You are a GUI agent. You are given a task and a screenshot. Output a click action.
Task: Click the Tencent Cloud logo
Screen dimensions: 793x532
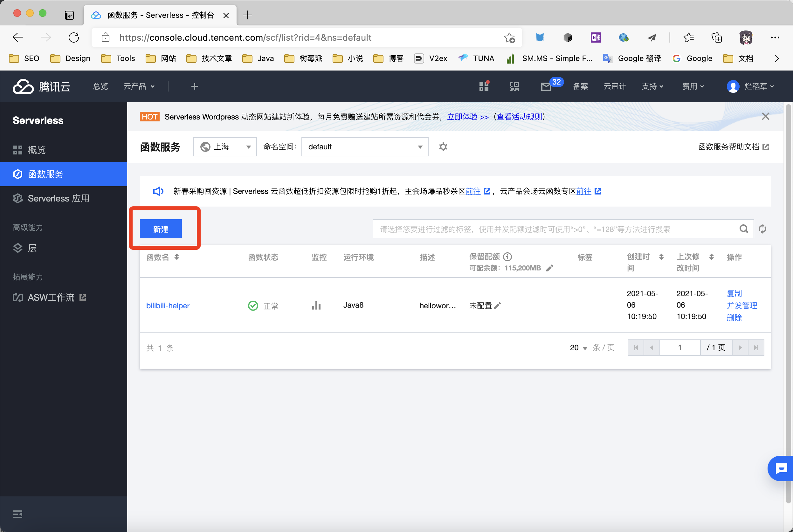click(41, 86)
